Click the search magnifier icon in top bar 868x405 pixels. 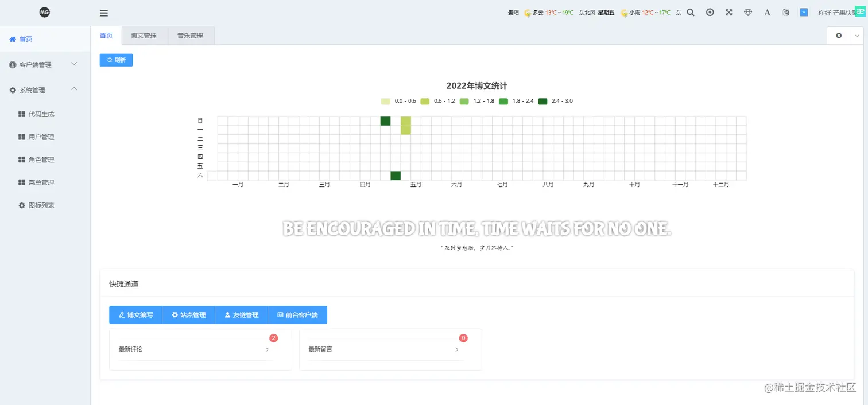(691, 11)
